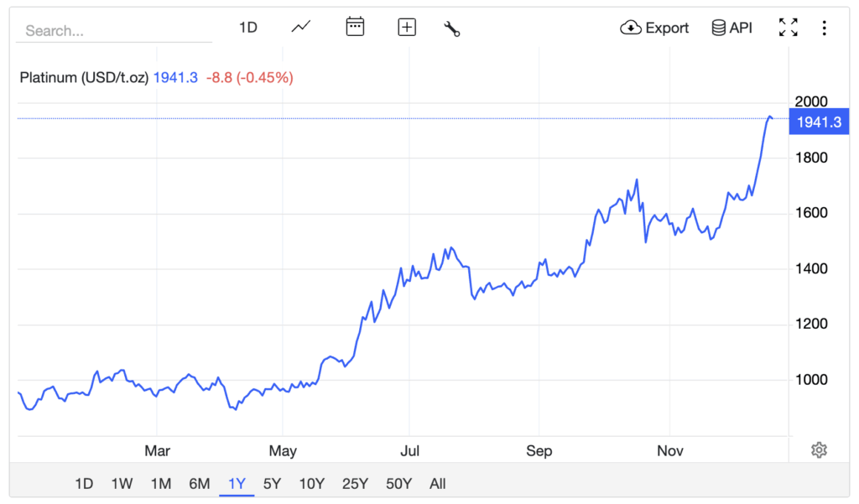Screen dimensions: 859x504
Task: Open the API database icon
Action: [719, 28]
